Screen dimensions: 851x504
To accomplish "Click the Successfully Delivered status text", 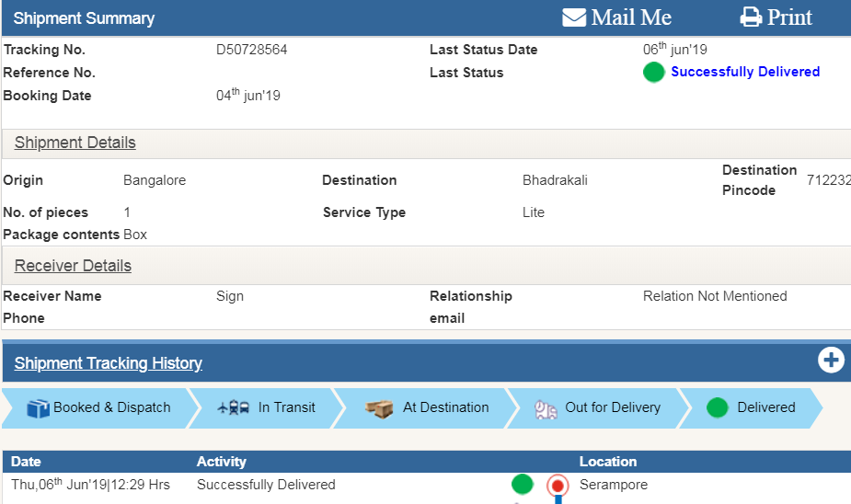I will coord(745,72).
